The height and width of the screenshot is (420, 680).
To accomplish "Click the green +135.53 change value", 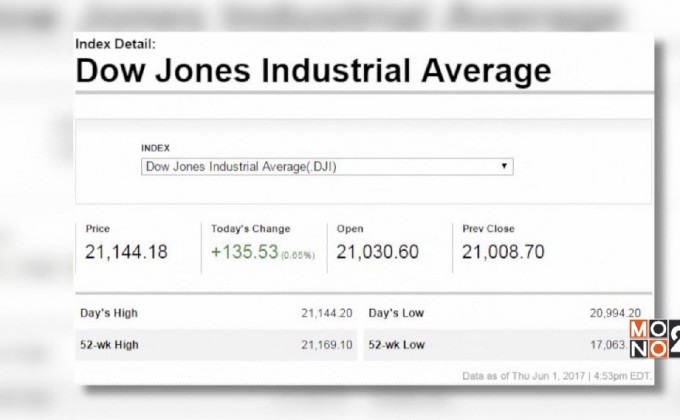I will click(x=243, y=251).
